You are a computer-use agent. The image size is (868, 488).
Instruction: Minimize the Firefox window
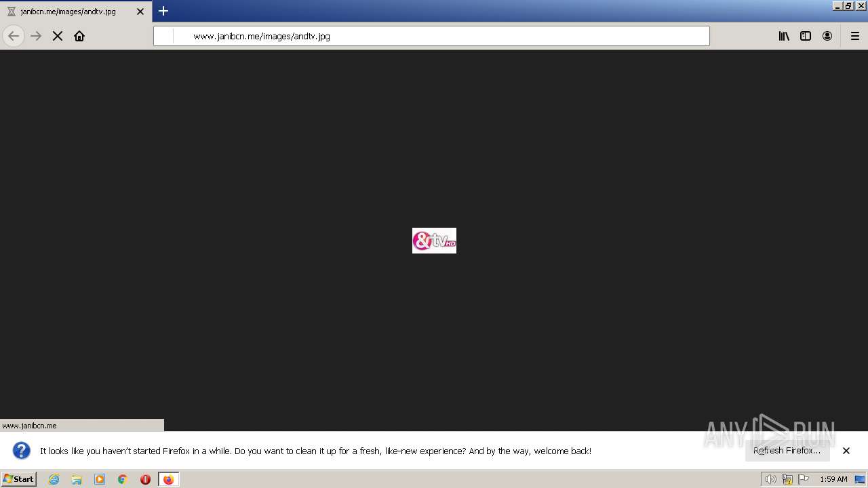coord(837,5)
